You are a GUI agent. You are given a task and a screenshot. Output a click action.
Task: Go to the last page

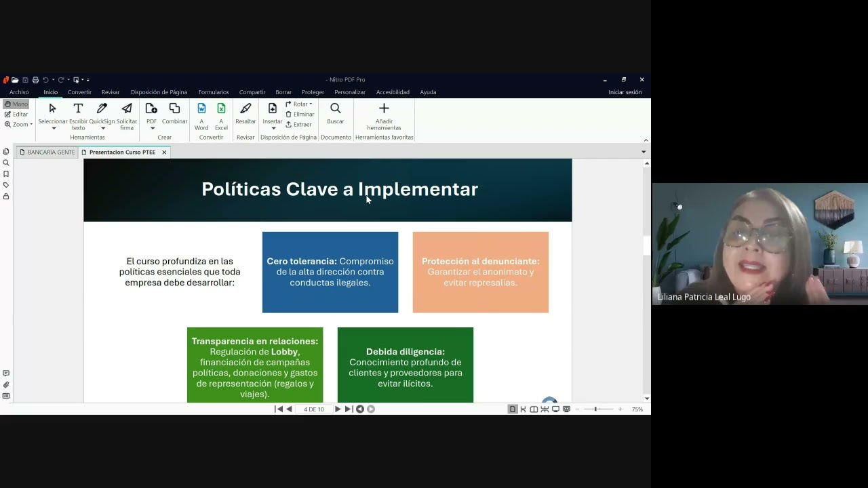349,409
